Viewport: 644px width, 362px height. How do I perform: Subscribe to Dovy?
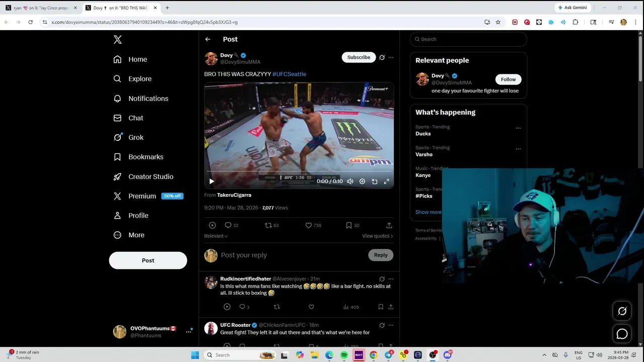[359, 57]
